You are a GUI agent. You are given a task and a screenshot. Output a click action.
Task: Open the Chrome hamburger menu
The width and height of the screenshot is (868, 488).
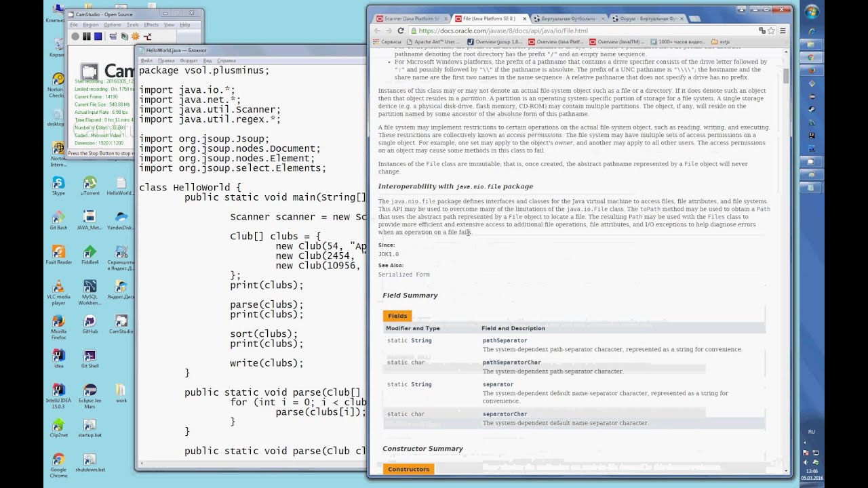pyautogui.click(x=783, y=30)
